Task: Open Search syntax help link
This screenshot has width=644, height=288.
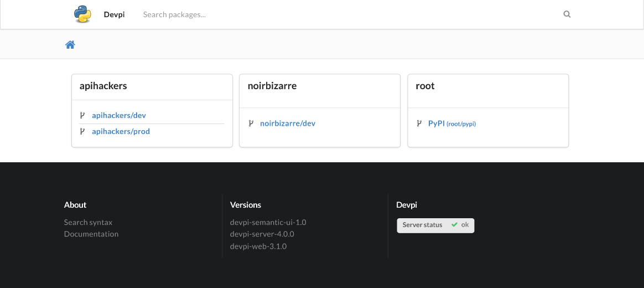Action: 88,222
